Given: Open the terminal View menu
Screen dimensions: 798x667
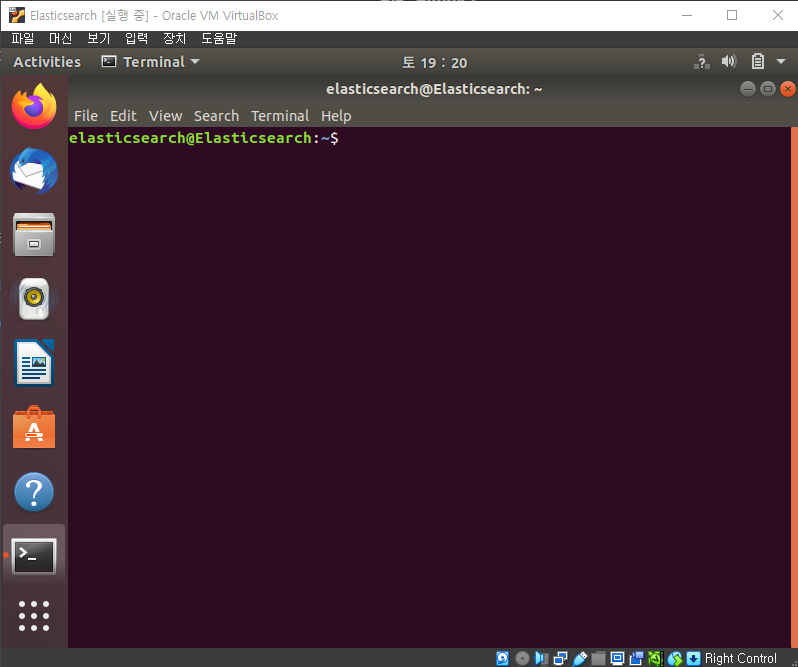Looking at the screenshot, I should tap(165, 116).
